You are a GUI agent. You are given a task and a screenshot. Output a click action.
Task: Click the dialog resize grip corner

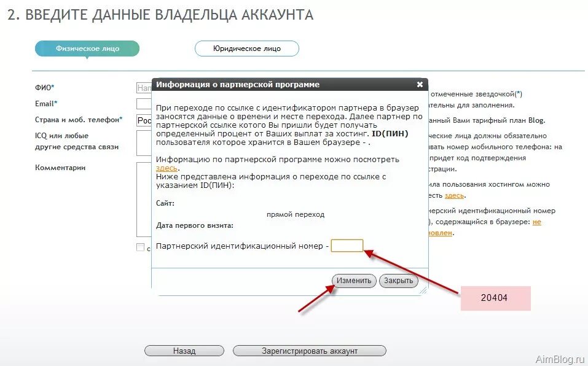(x=423, y=290)
